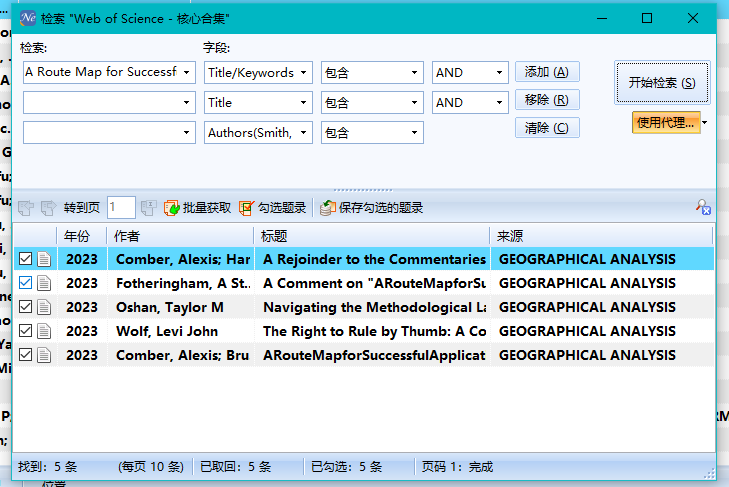Click GEOGRAPHICAL ANALYSIS in Wolf, Levi John row
729x487 pixels.
tap(587, 332)
